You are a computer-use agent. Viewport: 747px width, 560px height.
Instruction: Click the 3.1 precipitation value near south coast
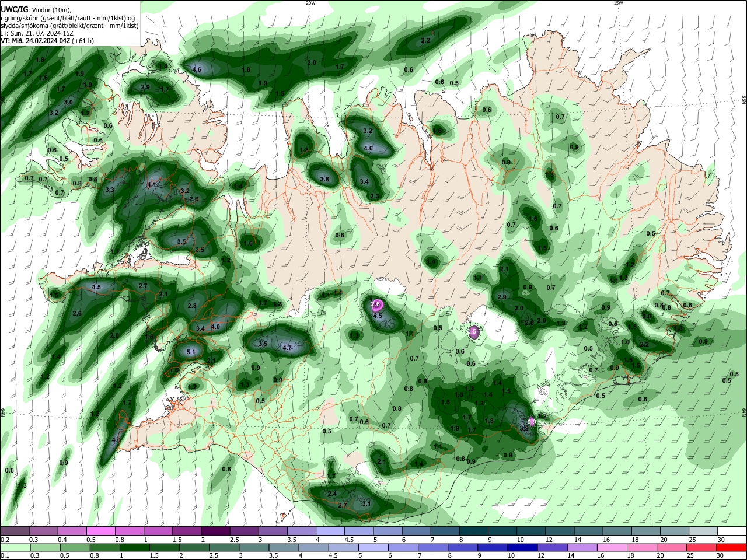tap(366, 503)
